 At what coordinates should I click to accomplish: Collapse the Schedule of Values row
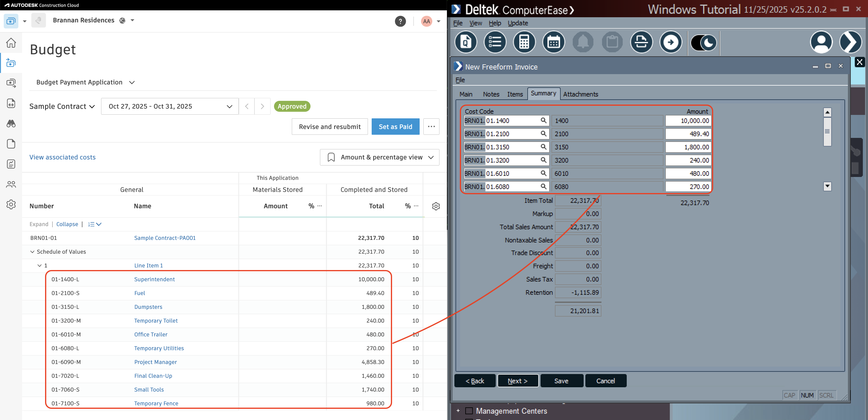32,252
